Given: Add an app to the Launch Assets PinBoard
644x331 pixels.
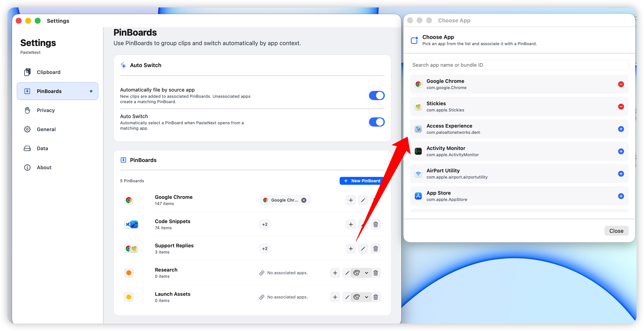Looking at the screenshot, I should pos(335,297).
